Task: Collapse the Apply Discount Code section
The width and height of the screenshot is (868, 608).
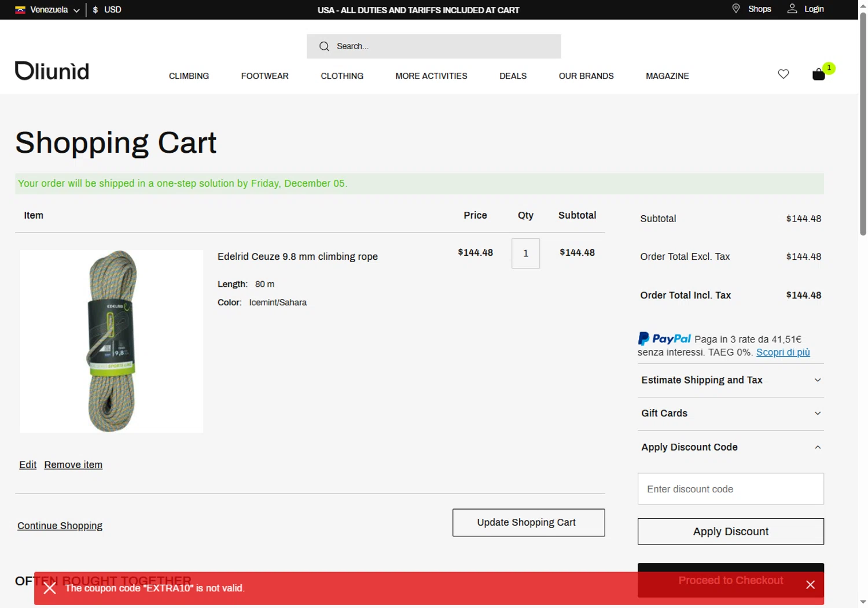Action: pos(730,447)
